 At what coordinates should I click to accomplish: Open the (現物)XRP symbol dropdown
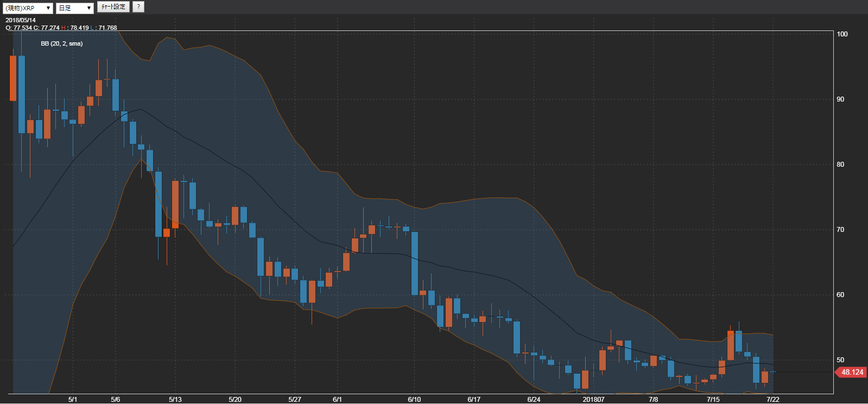click(x=27, y=8)
